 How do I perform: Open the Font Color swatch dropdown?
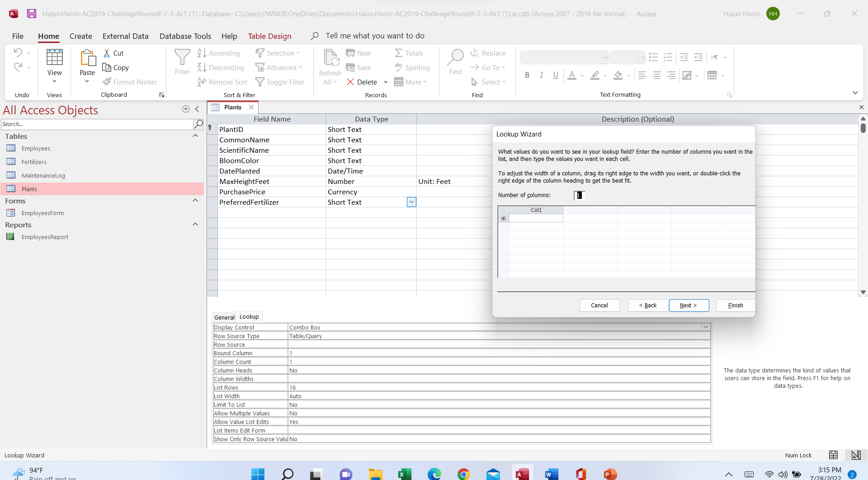[x=582, y=75]
